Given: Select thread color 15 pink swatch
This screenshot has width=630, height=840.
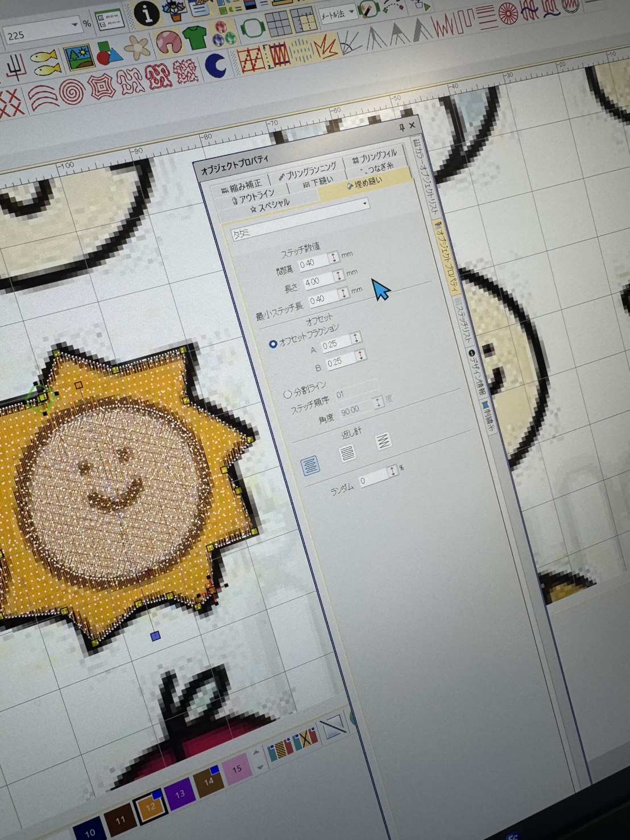Looking at the screenshot, I should click(x=237, y=769).
